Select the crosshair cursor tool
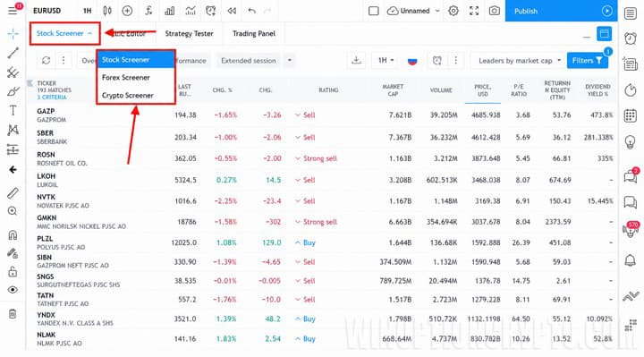 pos(13,34)
